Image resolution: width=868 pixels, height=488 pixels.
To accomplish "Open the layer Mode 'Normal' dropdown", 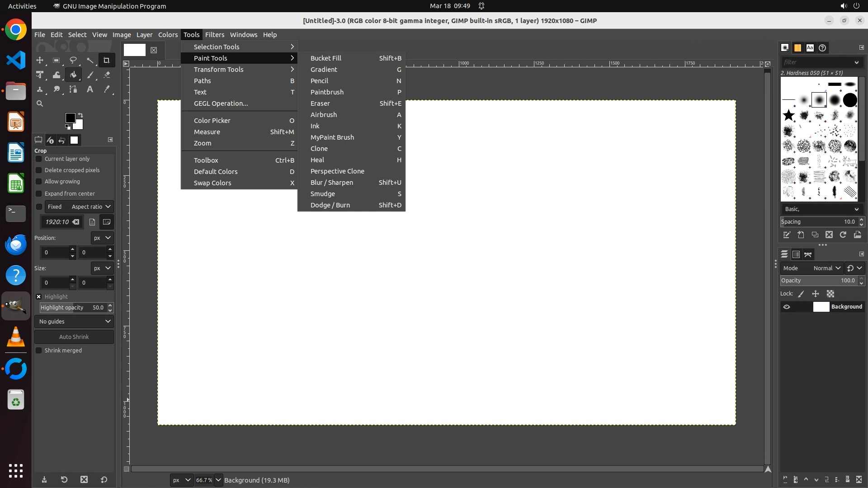I will coord(826,268).
